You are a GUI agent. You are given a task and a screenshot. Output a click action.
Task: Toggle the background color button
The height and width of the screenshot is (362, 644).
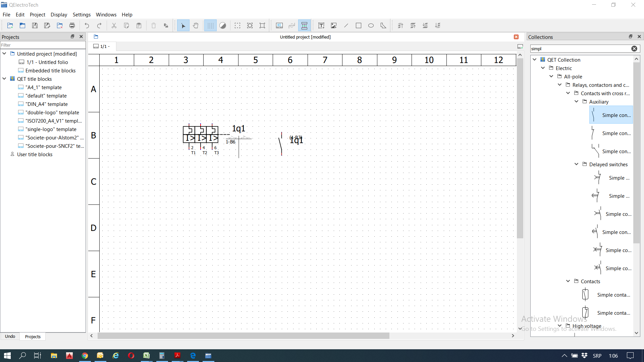click(223, 25)
